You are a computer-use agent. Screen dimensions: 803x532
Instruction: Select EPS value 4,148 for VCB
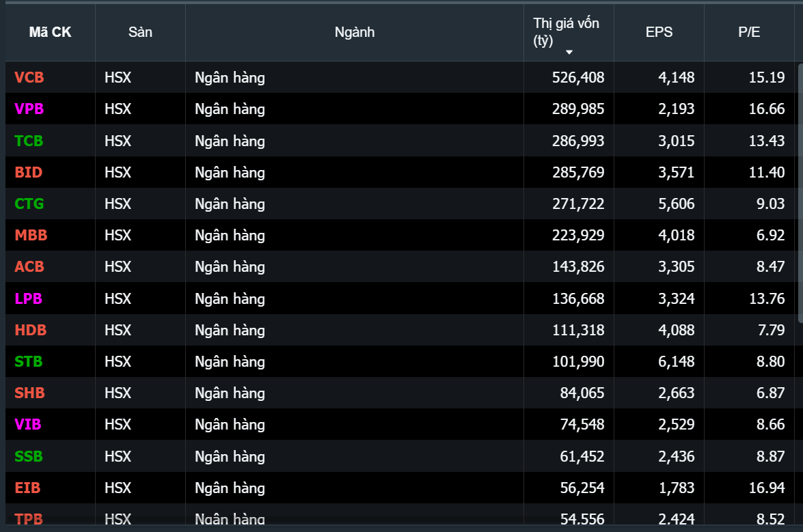[x=677, y=77]
